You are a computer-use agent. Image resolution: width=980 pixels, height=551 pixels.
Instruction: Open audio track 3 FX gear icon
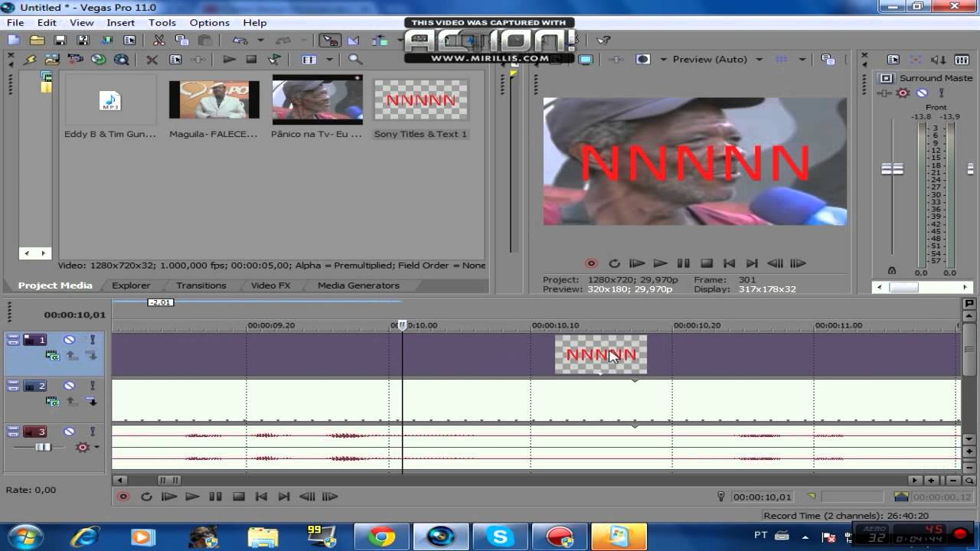pos(82,447)
